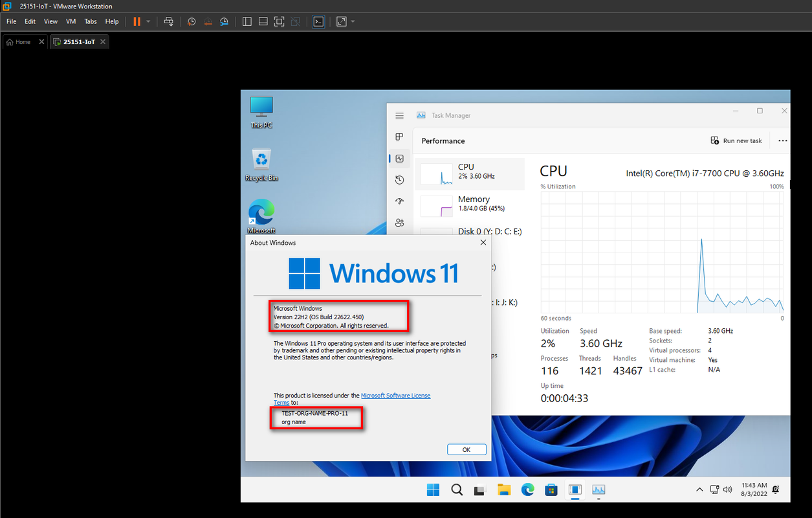Click handles value '43467'
The width and height of the screenshot is (812, 518).
628,371
